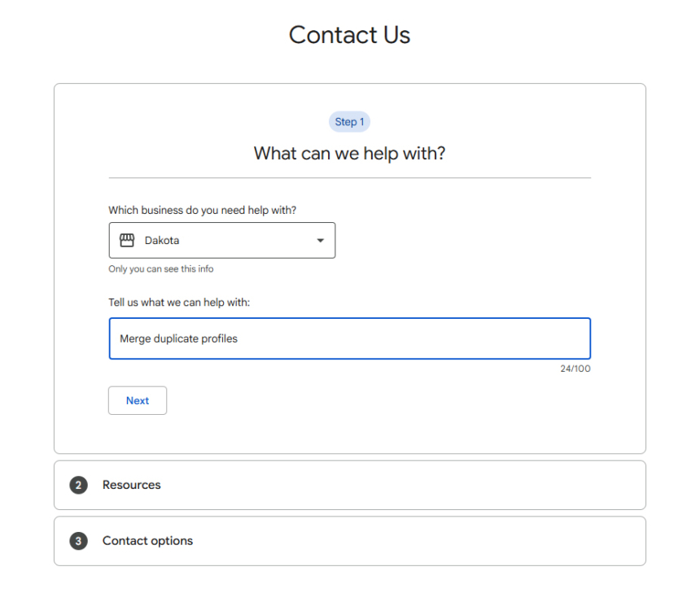Click the 'Contact Us' page heading
700x606 pixels.
tap(349, 34)
